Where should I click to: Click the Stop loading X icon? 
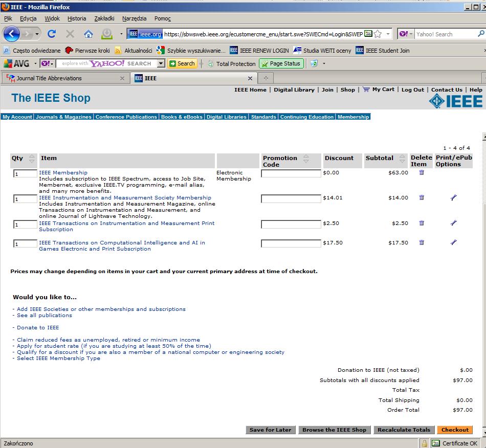[70, 34]
